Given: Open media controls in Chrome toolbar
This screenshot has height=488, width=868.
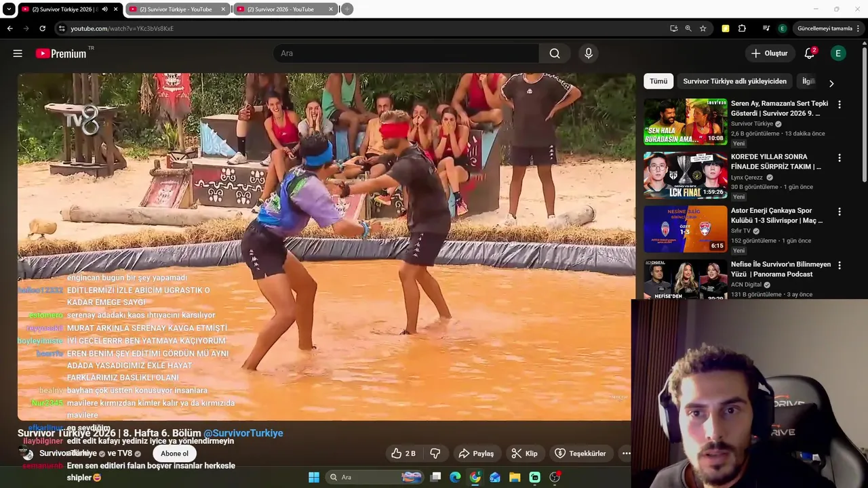Looking at the screenshot, I should (766, 28).
